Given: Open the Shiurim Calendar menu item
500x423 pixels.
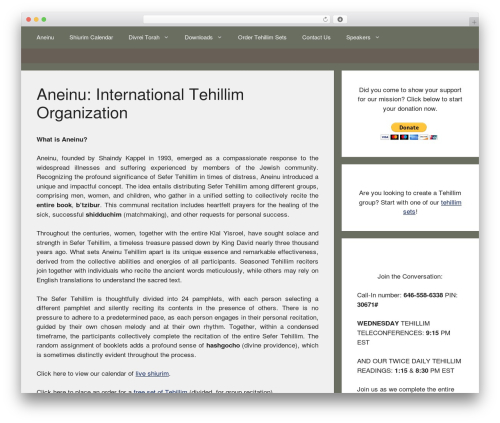Looking at the screenshot, I should 91,37.
